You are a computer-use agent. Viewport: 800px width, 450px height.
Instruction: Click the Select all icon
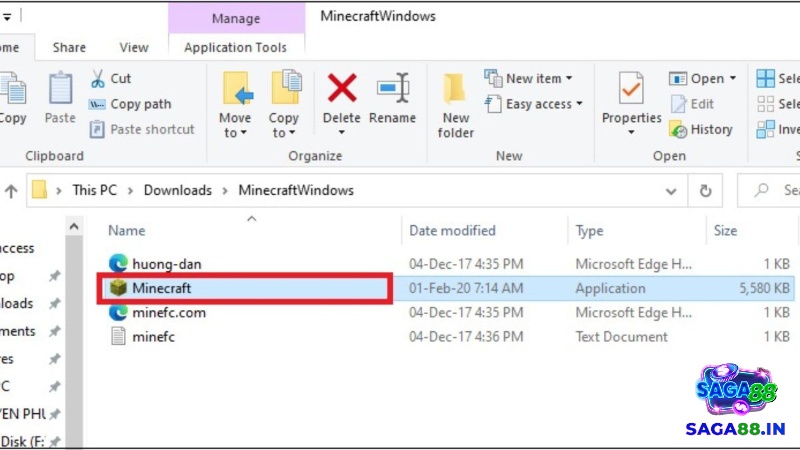pyautogui.click(x=765, y=79)
